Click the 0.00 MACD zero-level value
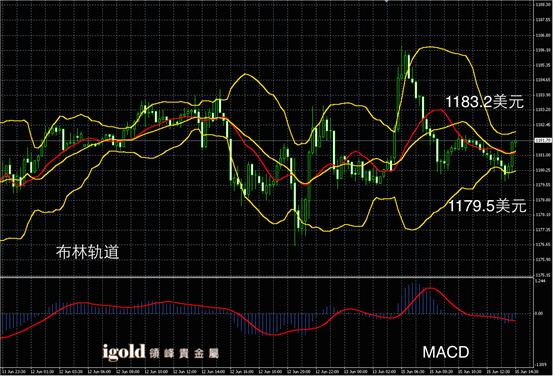 point(539,313)
